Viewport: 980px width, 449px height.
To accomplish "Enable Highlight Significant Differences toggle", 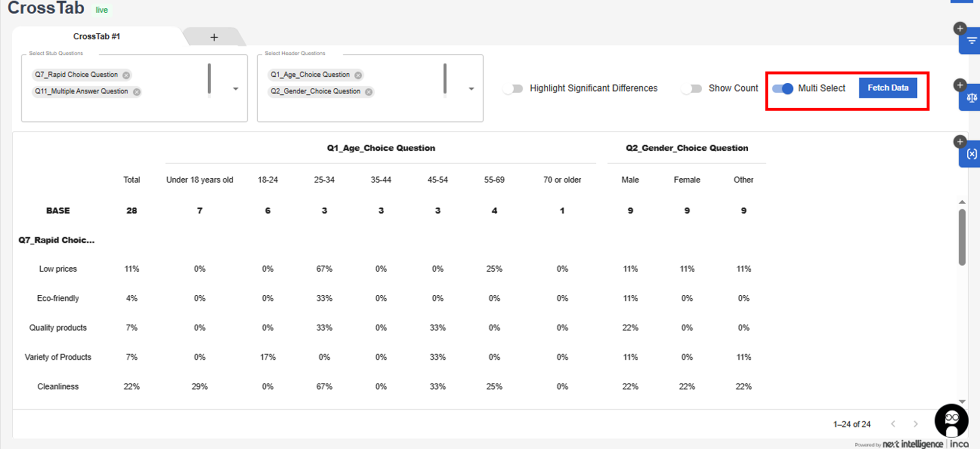I will click(513, 89).
